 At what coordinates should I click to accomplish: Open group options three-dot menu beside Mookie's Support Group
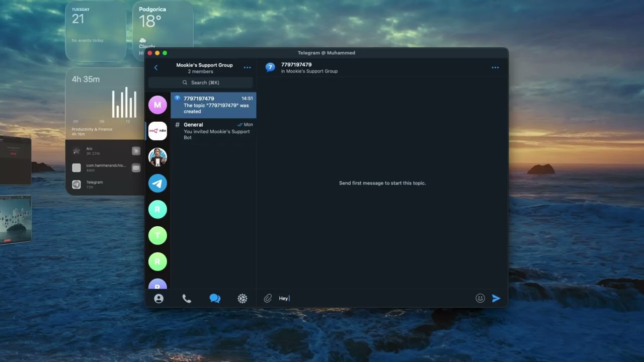click(247, 67)
